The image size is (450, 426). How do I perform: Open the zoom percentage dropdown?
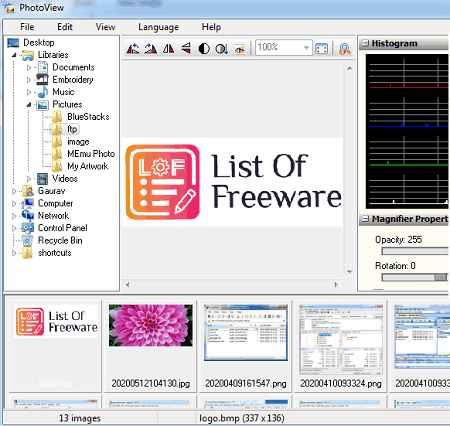point(306,48)
